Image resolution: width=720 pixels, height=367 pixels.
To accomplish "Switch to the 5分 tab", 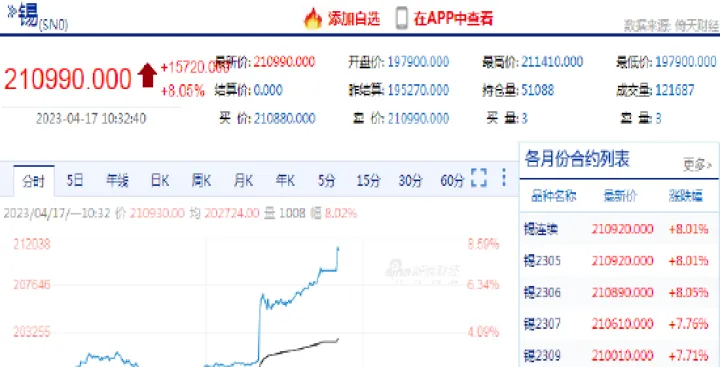I will pyautogui.click(x=326, y=181).
